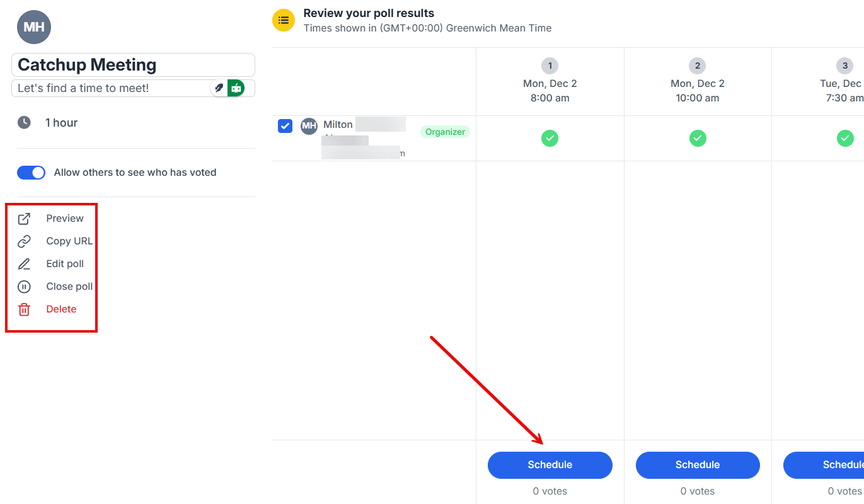Click the Close poll pause icon
Image resolution: width=864 pixels, height=504 pixels.
tap(24, 287)
